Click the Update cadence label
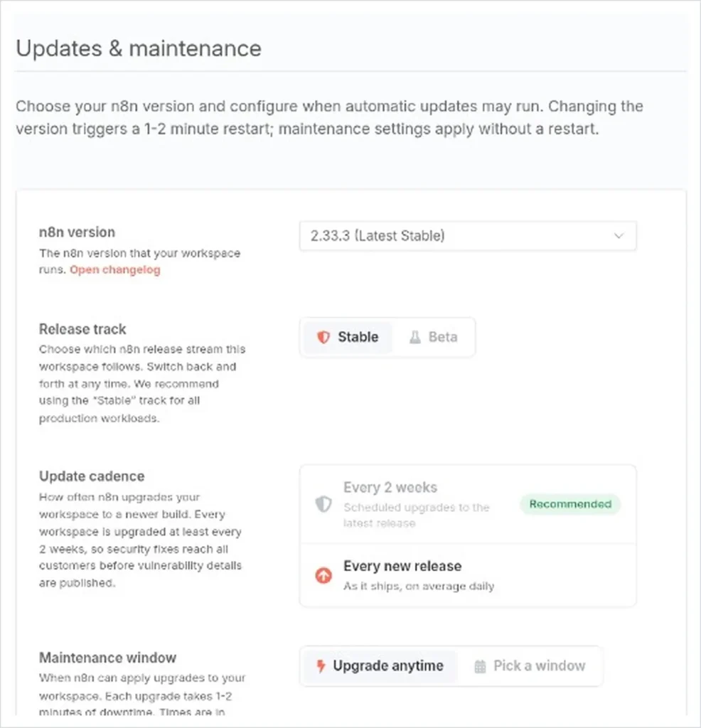 click(92, 476)
